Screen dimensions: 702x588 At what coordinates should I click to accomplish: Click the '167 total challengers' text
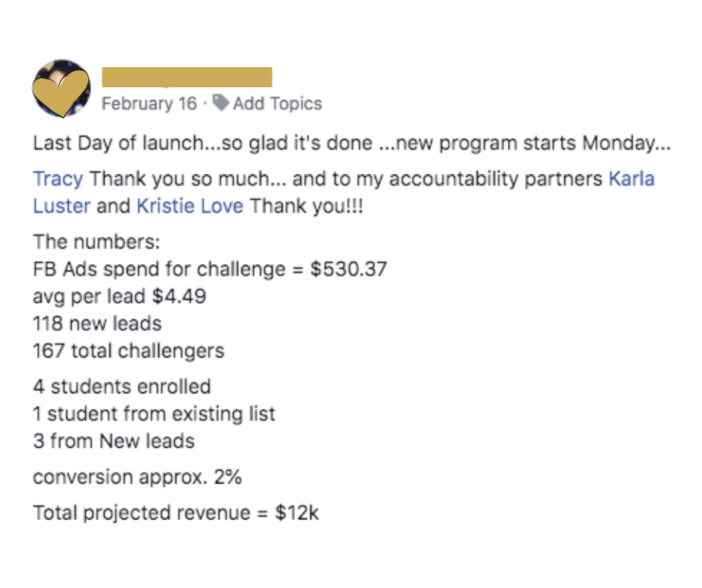(x=128, y=350)
